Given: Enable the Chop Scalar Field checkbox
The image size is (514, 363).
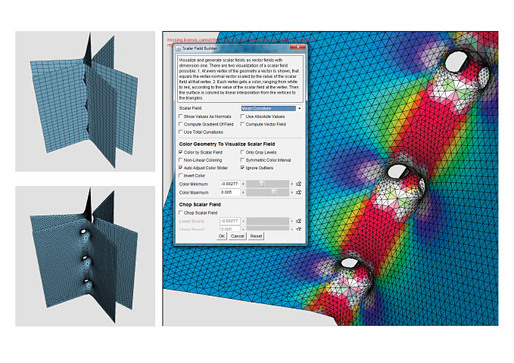Looking at the screenshot, I should [x=181, y=212].
